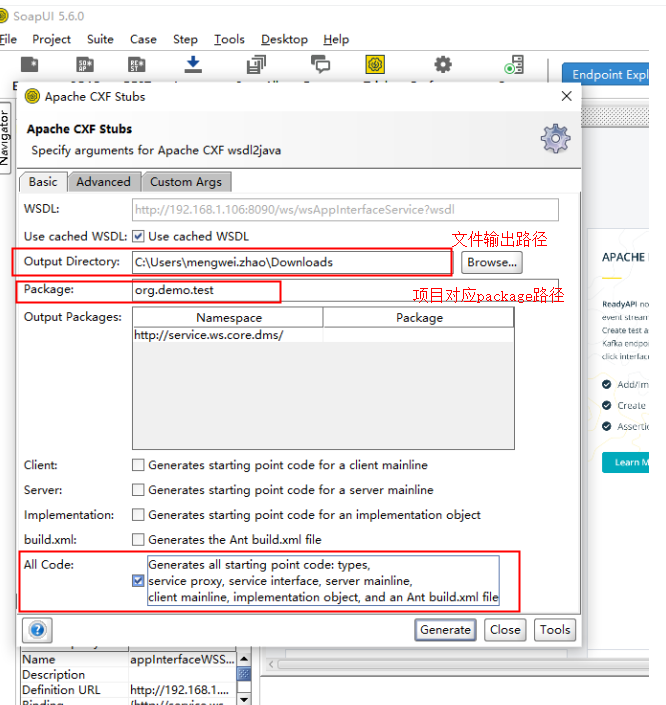Click the Learn More button
The image size is (666, 705).
pyautogui.click(x=626, y=462)
